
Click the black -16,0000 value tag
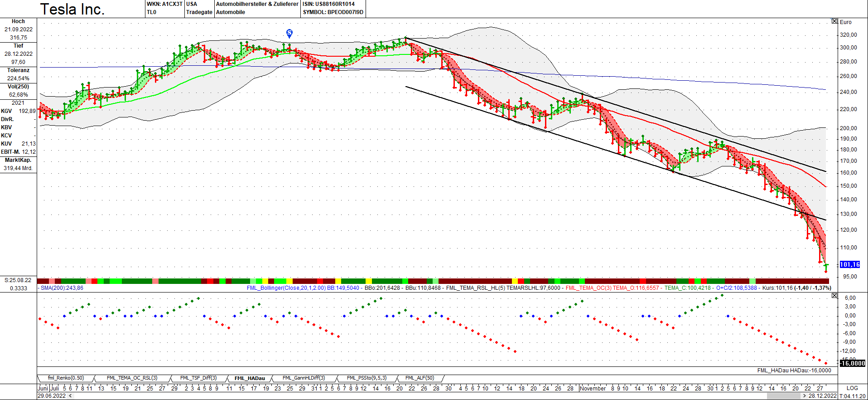(852, 363)
